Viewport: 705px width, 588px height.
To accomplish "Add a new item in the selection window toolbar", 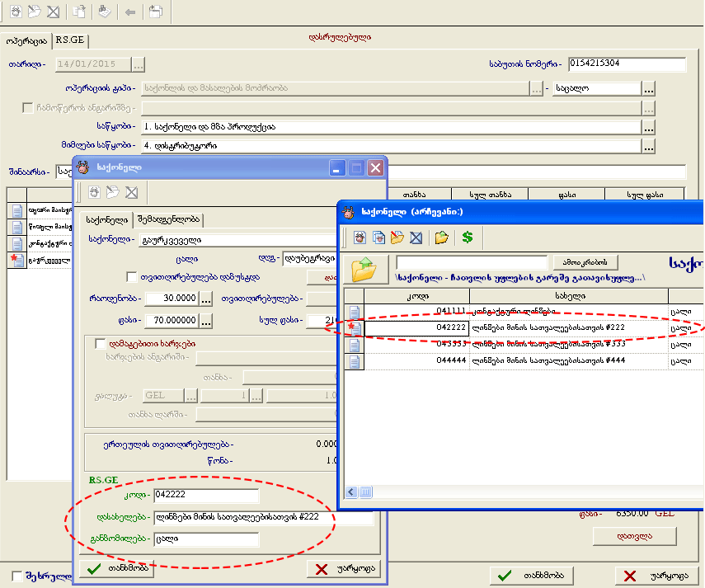I will click(360, 238).
